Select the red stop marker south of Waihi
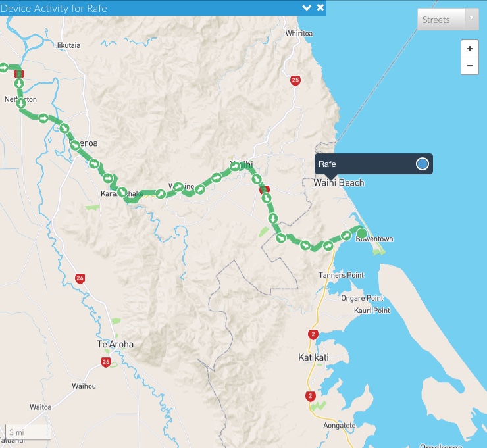The height and width of the screenshot is (448, 487). (x=265, y=190)
